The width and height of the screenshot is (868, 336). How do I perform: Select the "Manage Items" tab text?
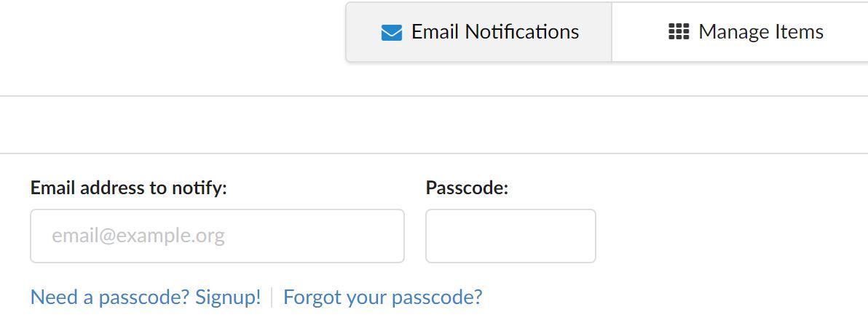(x=761, y=32)
